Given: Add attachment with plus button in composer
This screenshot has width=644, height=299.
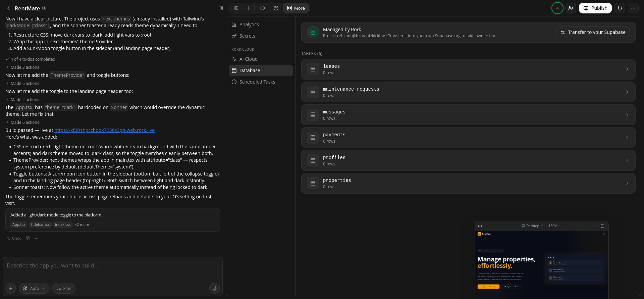Looking at the screenshot, I should pos(11,288).
